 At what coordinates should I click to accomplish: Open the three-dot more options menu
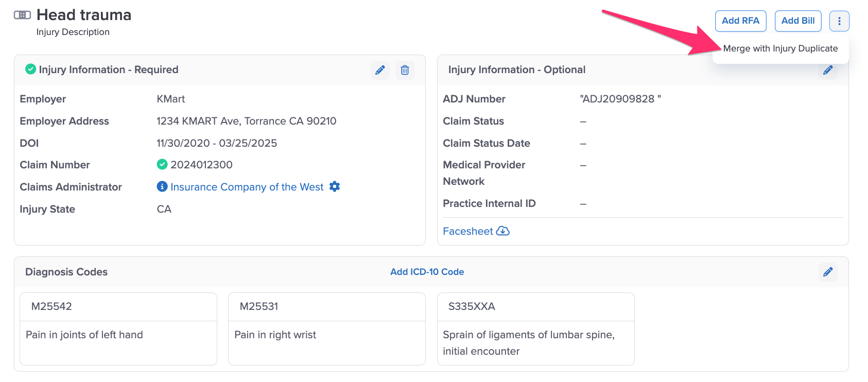tap(839, 21)
